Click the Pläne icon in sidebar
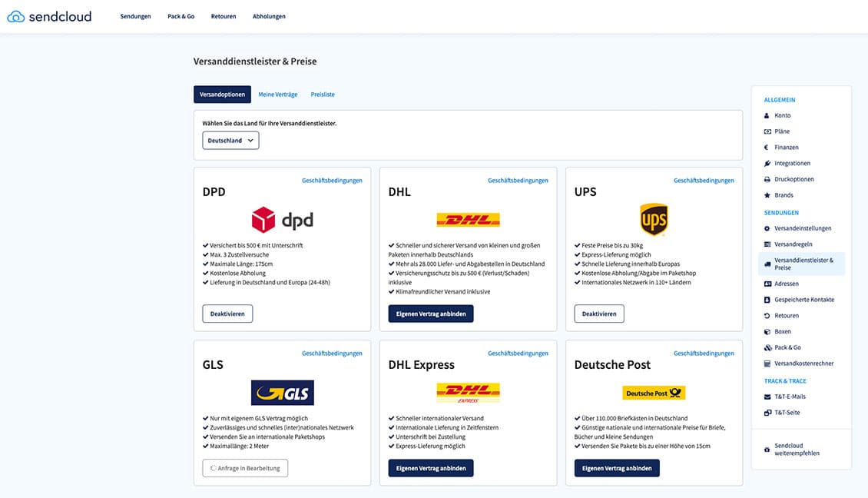Screen dimensions: 868x498 coord(767,132)
